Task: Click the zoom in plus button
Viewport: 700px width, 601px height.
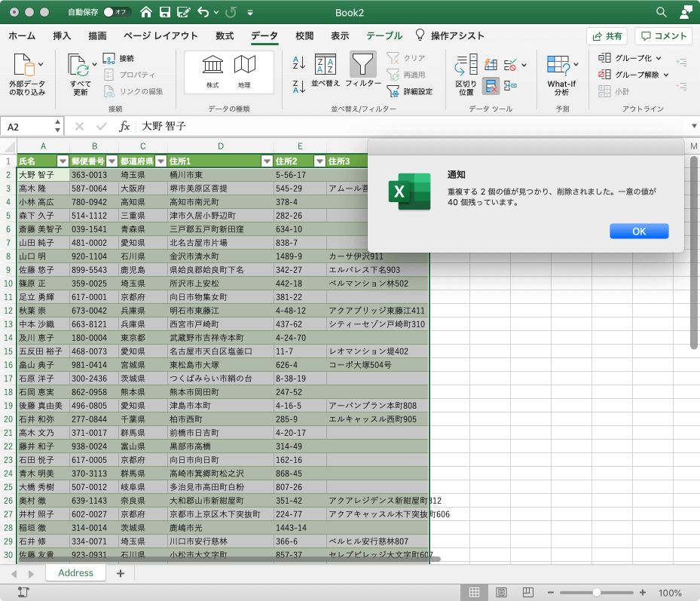Action: coord(643,593)
